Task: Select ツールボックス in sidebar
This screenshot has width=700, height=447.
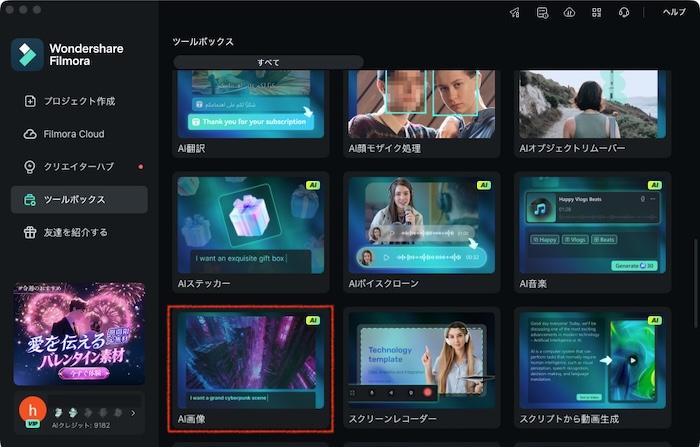Action: [79, 200]
